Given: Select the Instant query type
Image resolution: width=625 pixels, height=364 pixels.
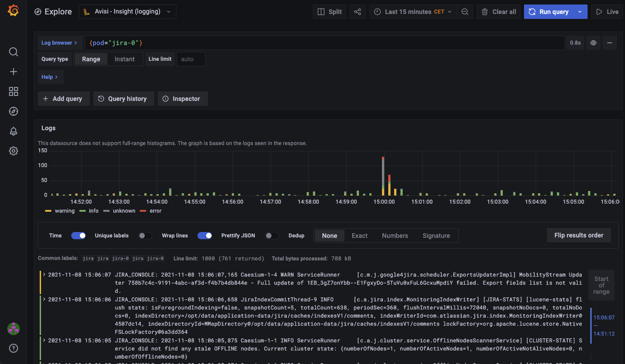Looking at the screenshot, I should 124,59.
